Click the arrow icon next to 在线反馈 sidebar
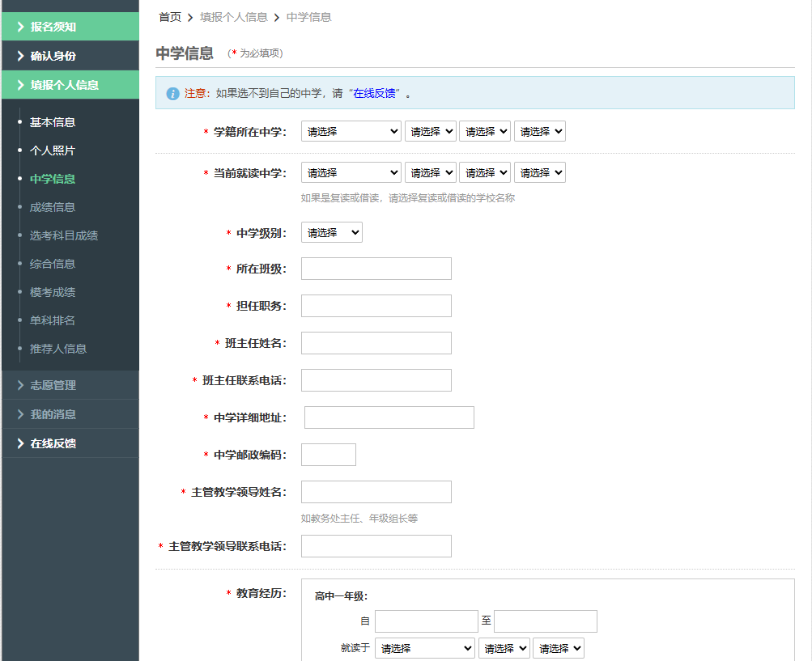 [x=20, y=443]
